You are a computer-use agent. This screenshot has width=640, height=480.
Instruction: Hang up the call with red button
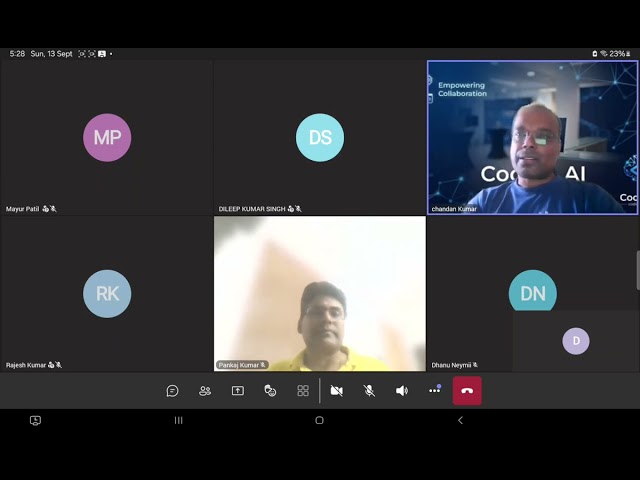point(467,391)
